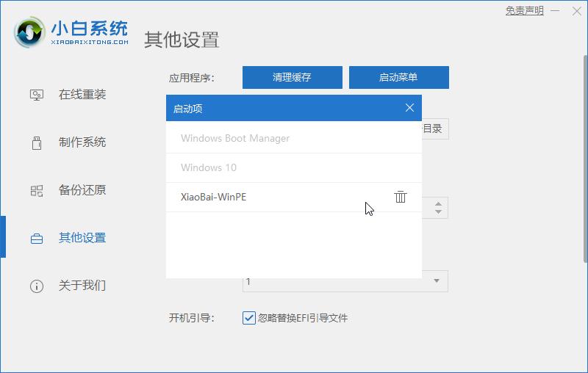
Task: Click the 其他设置 briefcase icon
Action: point(36,239)
